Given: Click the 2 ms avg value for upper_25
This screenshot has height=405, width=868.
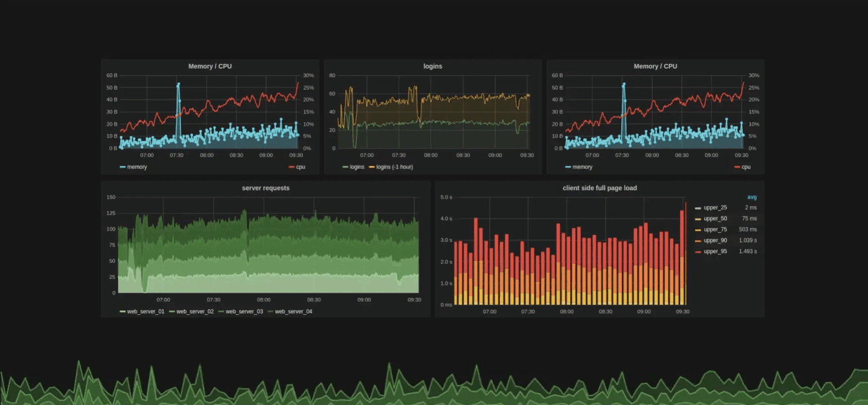Looking at the screenshot, I should click(x=751, y=208).
